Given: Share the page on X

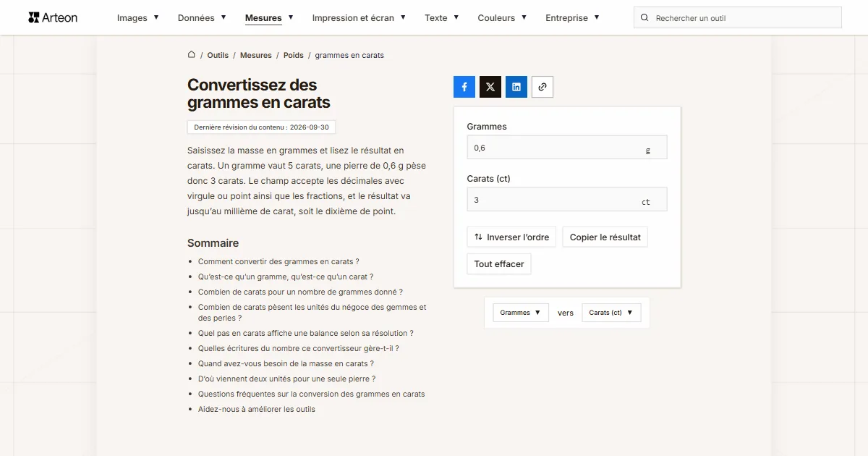Looking at the screenshot, I should [490, 87].
